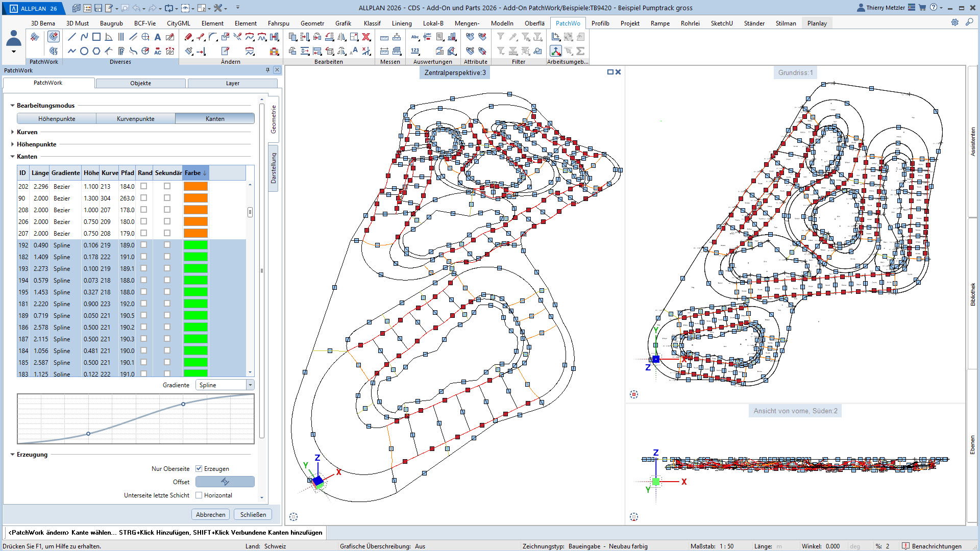Select the Line drawing tool
This screenshot has height=551, width=980.
(x=72, y=37)
